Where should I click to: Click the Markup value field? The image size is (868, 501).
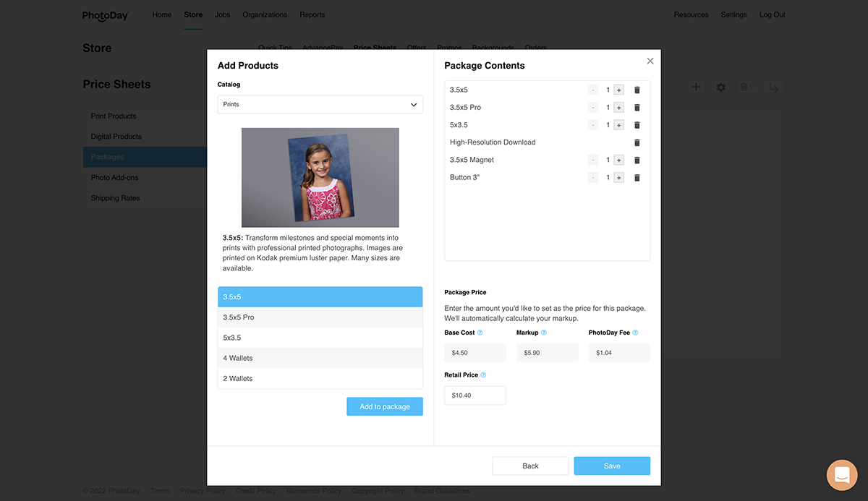point(548,353)
